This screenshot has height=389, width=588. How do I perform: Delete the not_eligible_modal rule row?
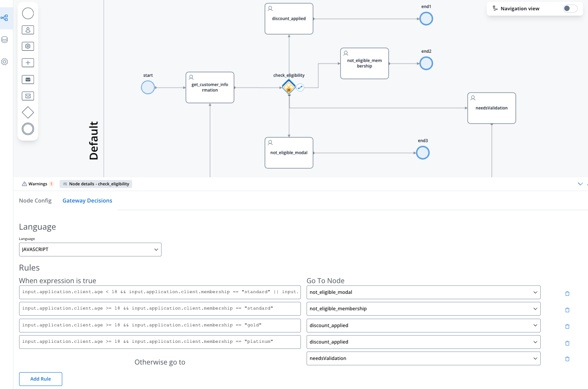tap(567, 293)
